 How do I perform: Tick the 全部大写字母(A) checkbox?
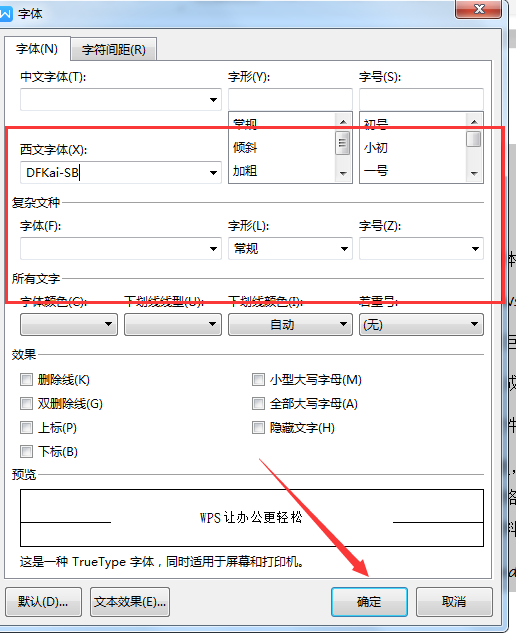258,404
